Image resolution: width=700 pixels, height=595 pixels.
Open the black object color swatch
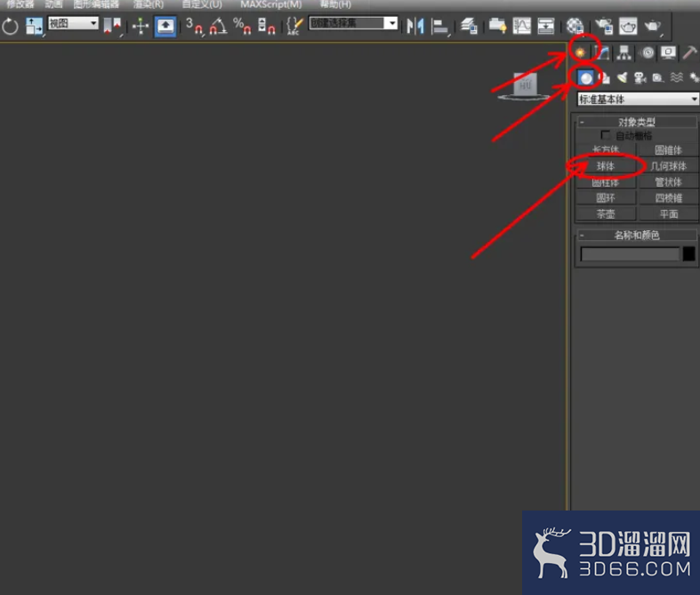pos(688,254)
